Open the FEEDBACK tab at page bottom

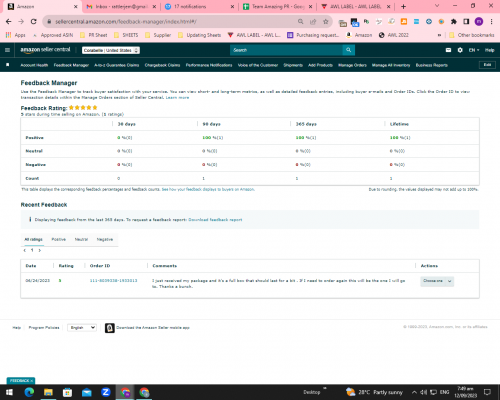[x=21, y=381]
